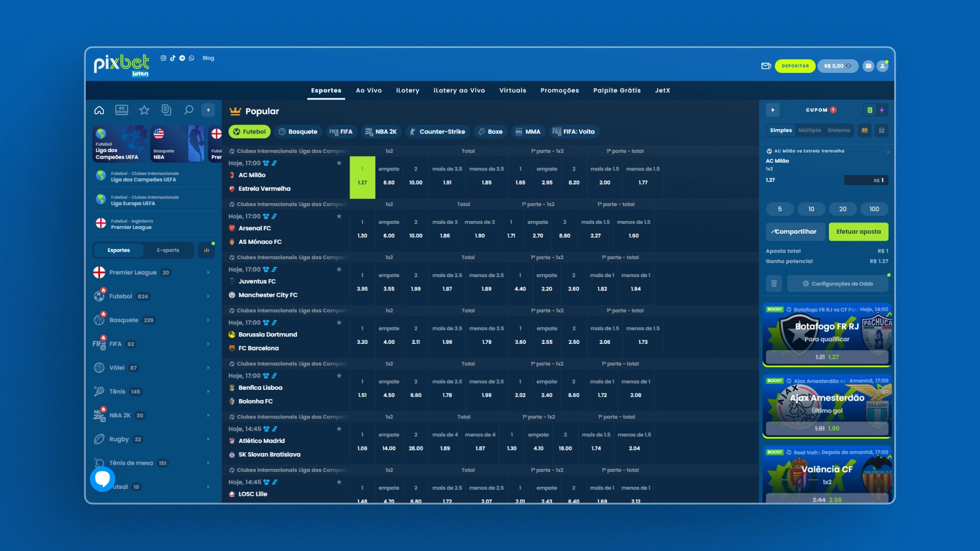Enable quick bet lightning icon
This screenshot has width=980, height=551.
coord(881,110)
